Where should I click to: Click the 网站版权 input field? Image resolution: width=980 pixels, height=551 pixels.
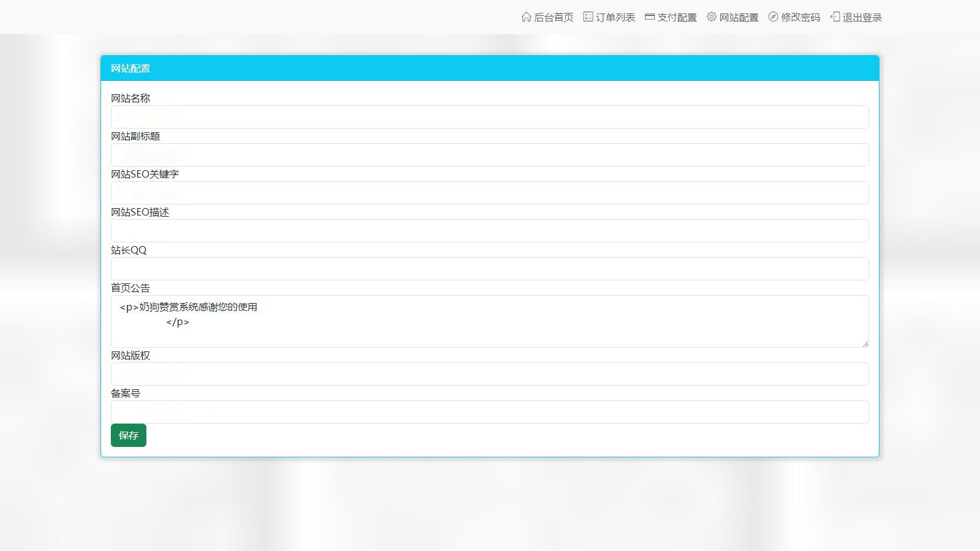point(489,374)
